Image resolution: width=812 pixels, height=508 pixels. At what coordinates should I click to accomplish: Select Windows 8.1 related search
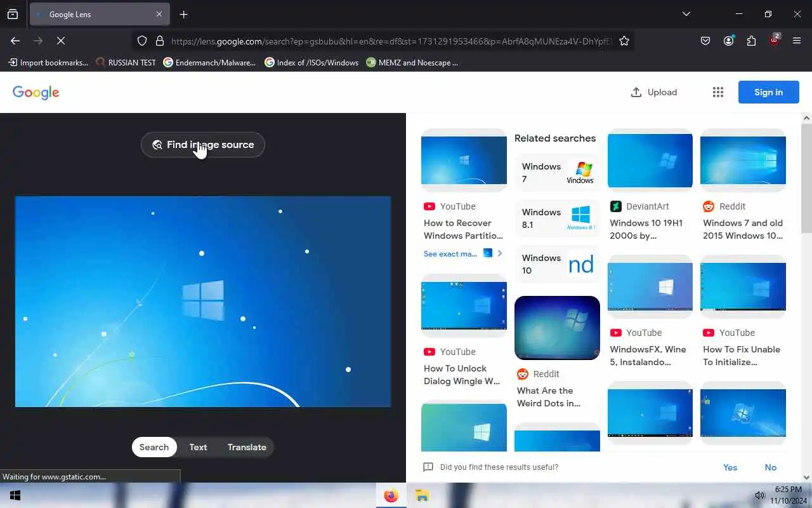[x=557, y=218]
